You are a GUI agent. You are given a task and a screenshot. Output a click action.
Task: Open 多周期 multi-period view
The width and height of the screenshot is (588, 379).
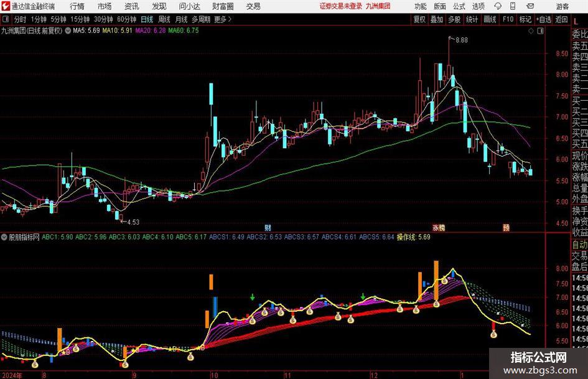[x=201, y=19]
